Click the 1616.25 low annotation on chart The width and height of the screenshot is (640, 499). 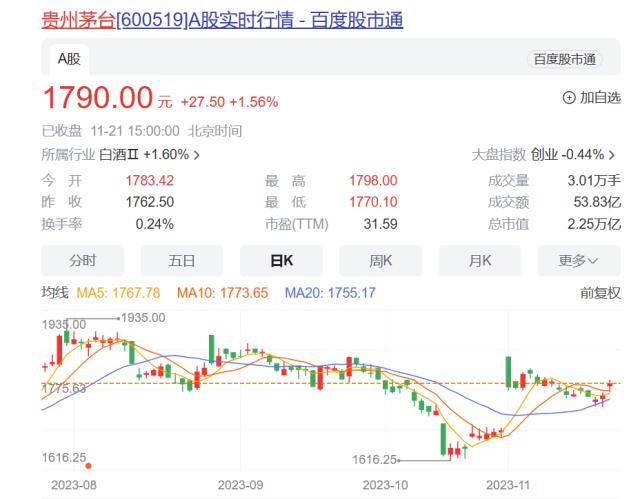374,460
